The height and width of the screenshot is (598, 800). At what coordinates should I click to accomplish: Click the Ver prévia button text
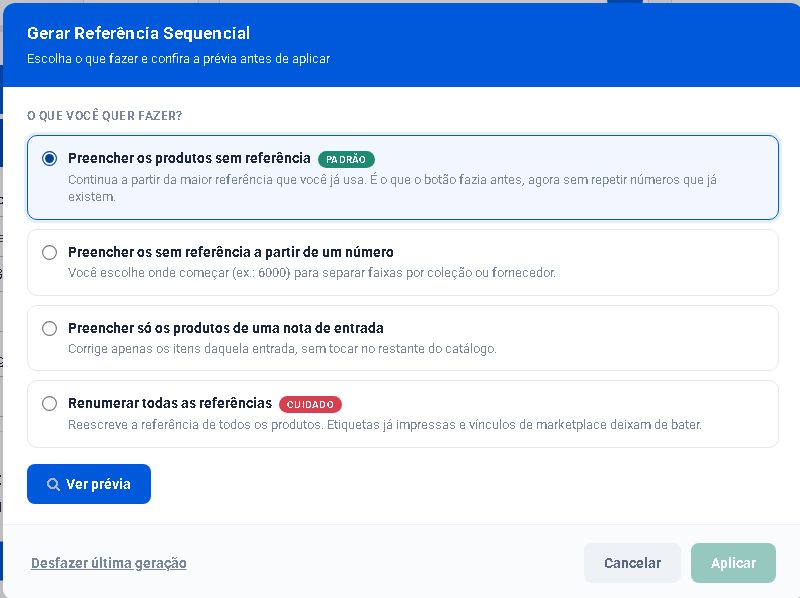[x=98, y=484]
